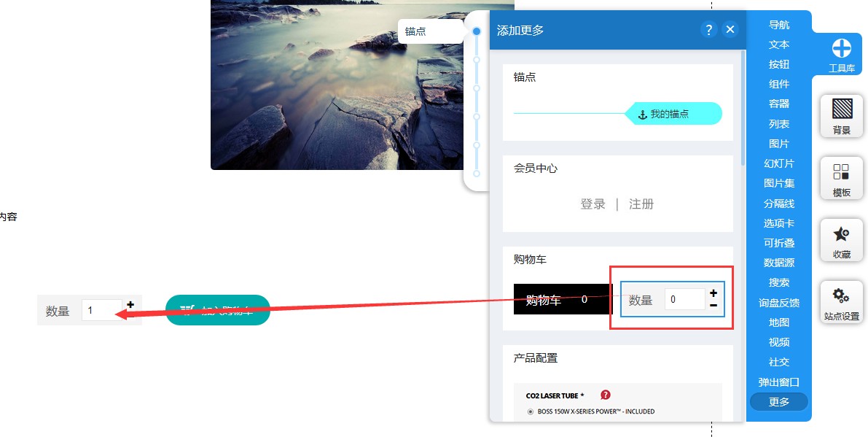Click the help question mark in 添加更多 header

pyautogui.click(x=708, y=29)
